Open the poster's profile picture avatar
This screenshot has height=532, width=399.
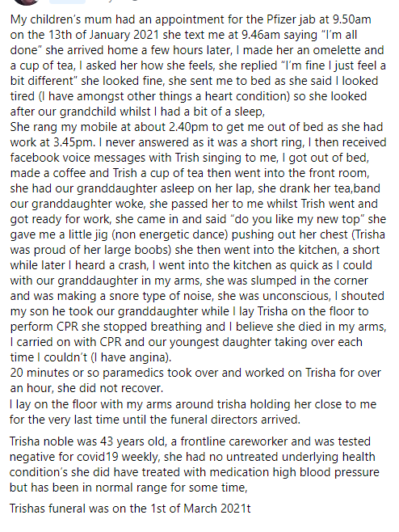point(27,2)
